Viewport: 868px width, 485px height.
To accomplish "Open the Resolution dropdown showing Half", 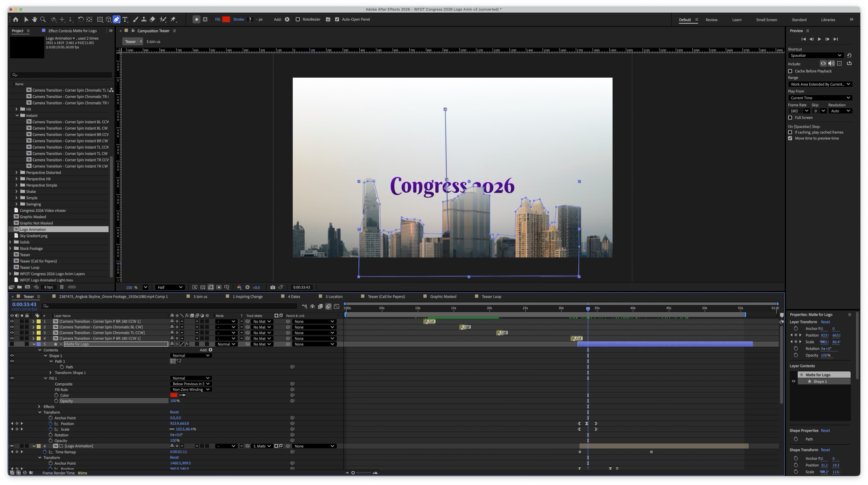I will tap(170, 287).
